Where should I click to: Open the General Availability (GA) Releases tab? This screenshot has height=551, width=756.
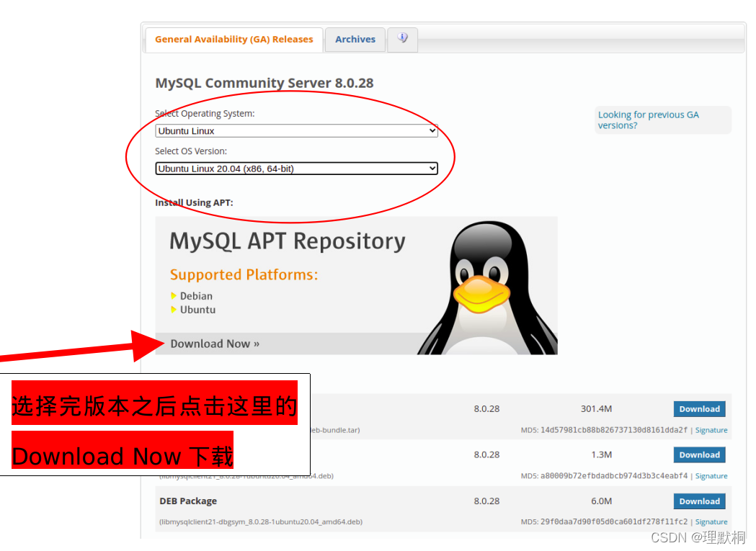point(234,40)
